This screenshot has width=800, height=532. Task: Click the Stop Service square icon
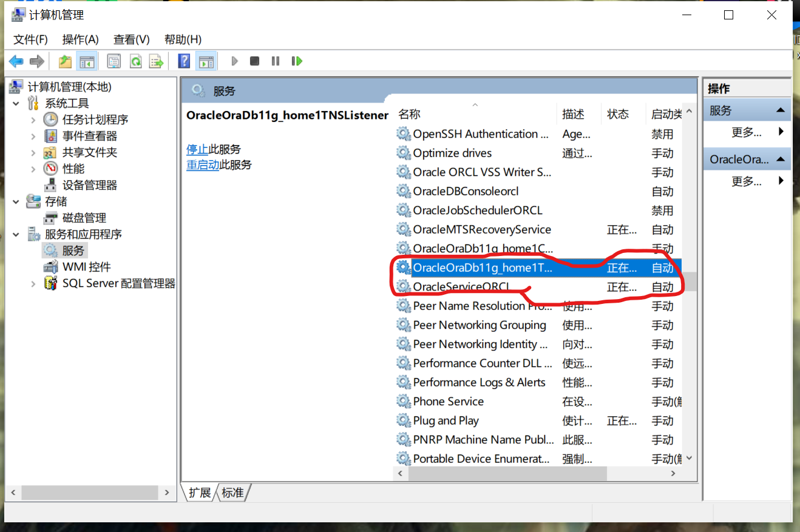(x=255, y=61)
